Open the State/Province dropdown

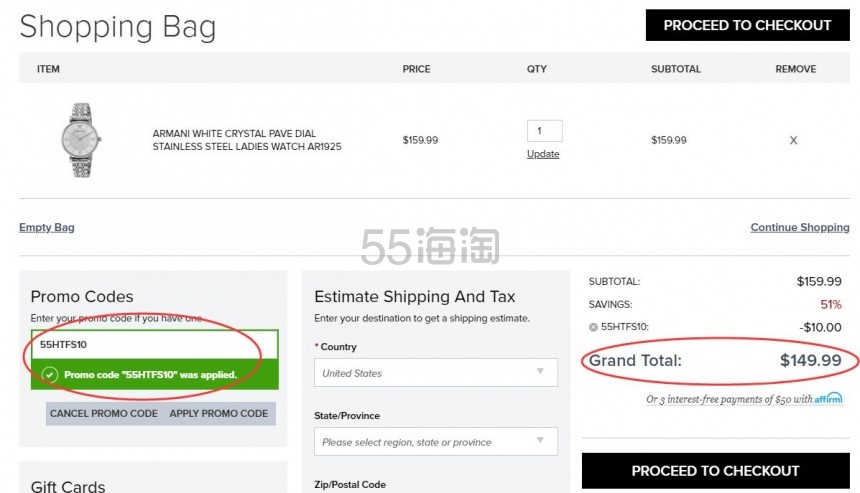pyautogui.click(x=436, y=442)
